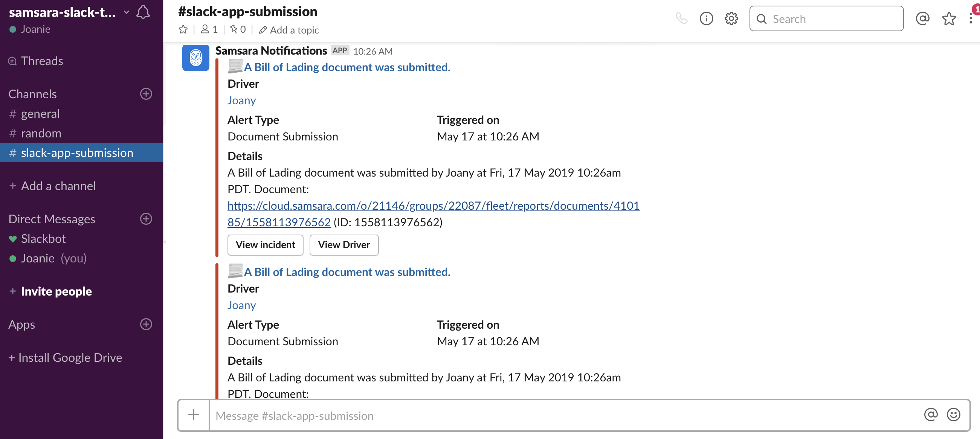Screen dimensions: 980x439
Task: Open the attach file plus icon
Action: (x=193, y=415)
